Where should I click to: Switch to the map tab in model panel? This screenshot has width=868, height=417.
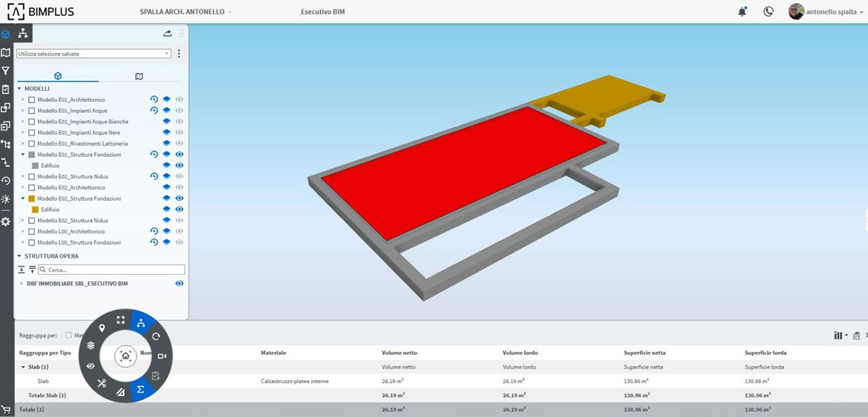coord(139,76)
